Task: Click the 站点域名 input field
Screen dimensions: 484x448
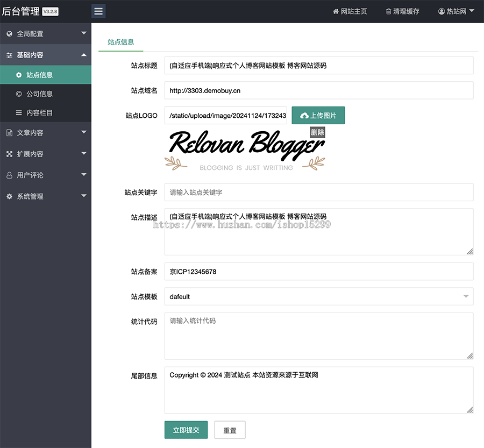Action: pyautogui.click(x=319, y=90)
